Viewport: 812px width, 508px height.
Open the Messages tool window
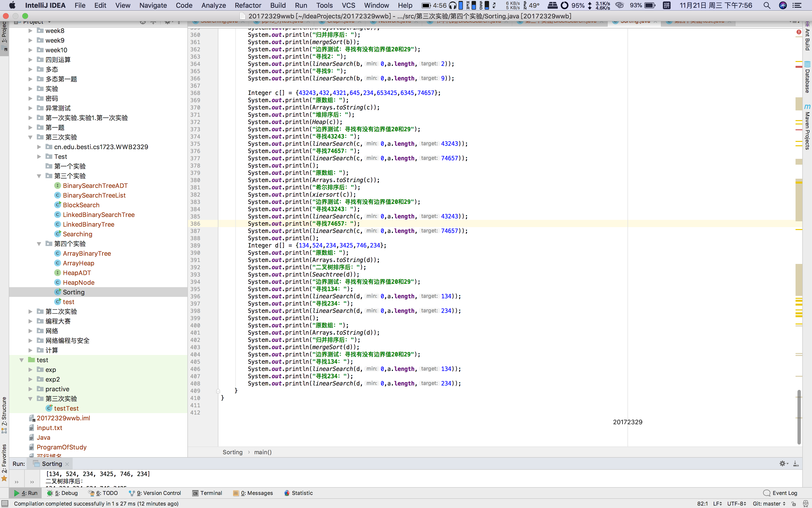[x=253, y=493]
